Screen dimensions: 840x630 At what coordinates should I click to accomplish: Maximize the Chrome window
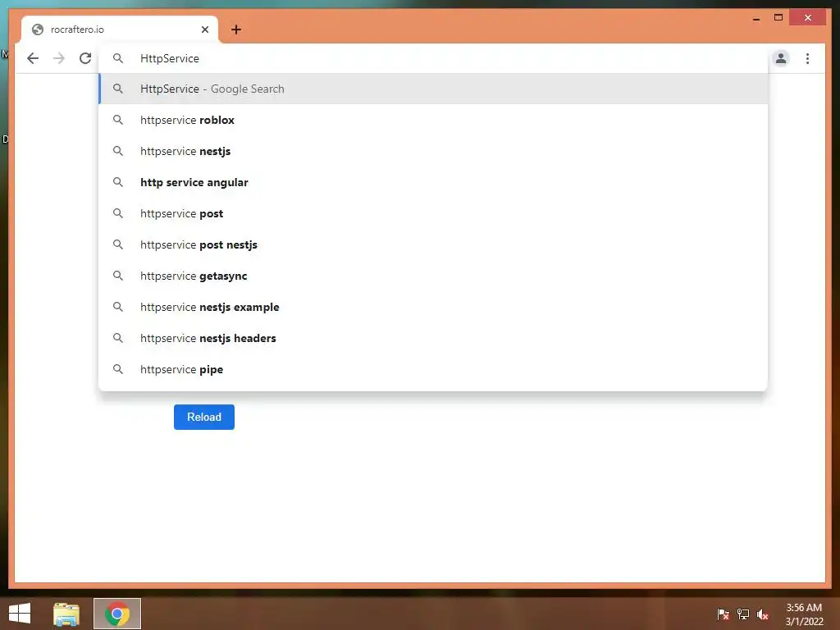tap(778, 18)
